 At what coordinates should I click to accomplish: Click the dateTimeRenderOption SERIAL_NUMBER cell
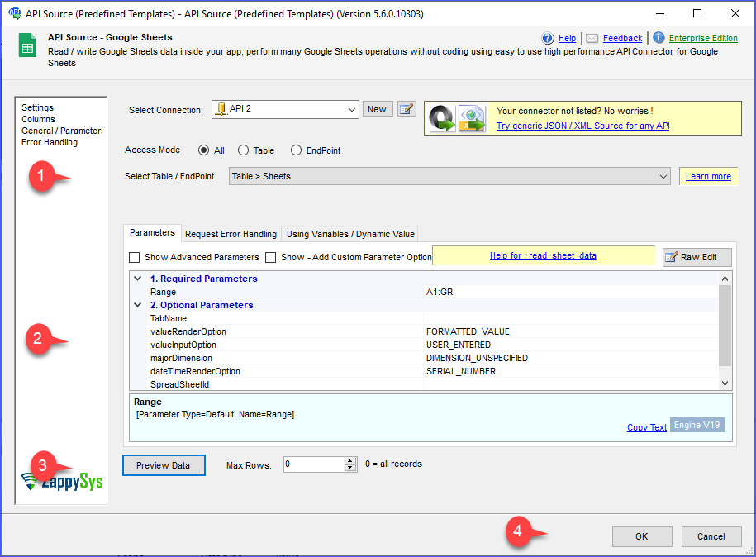pos(570,371)
